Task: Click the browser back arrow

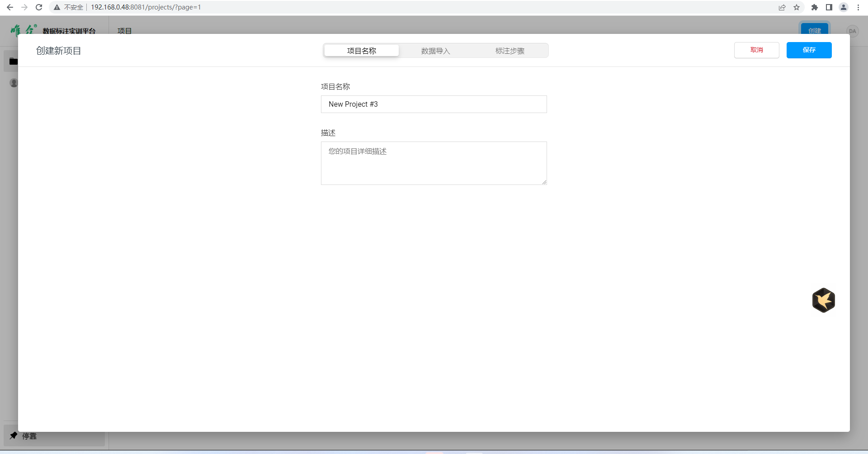Action: pyautogui.click(x=10, y=7)
